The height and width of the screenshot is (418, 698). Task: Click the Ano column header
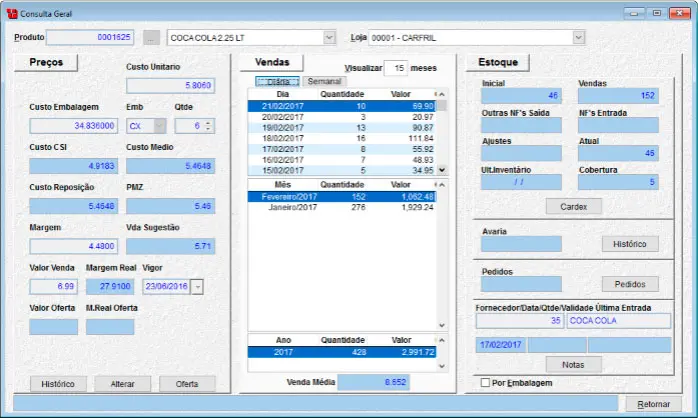[x=283, y=340]
